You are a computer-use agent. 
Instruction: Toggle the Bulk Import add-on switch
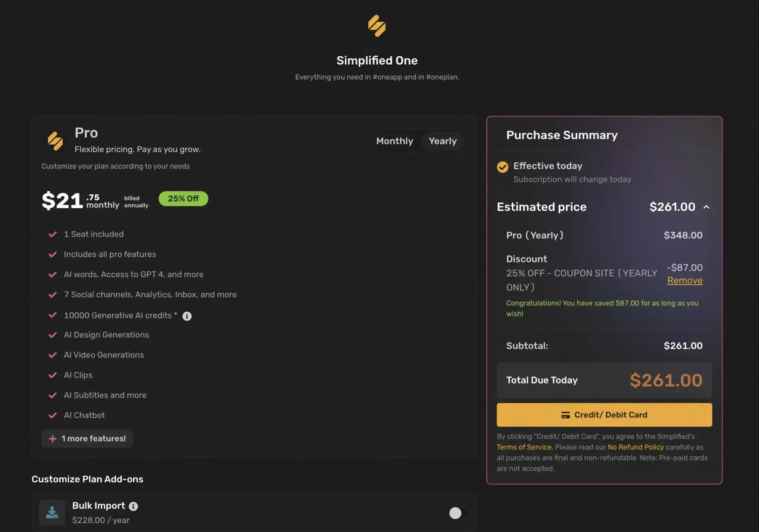pos(459,513)
